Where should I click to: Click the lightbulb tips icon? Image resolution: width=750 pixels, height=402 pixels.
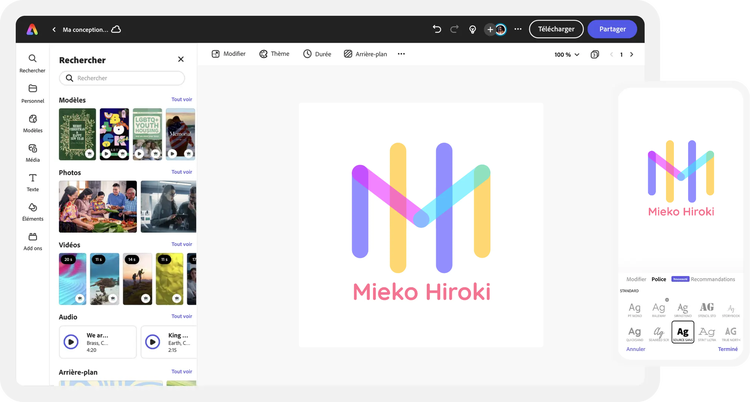click(472, 29)
